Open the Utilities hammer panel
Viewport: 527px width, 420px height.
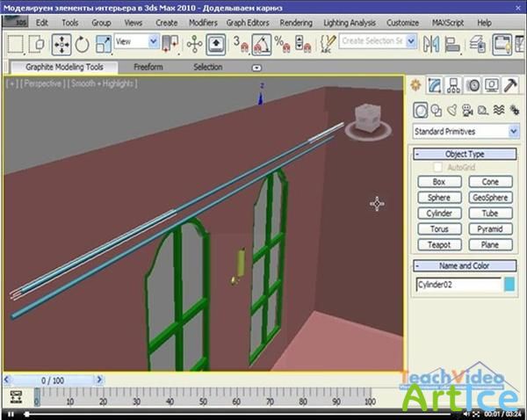(511, 85)
